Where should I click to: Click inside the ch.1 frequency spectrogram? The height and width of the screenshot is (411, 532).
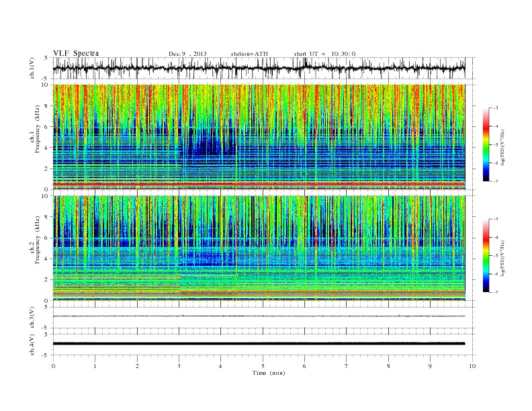click(259, 137)
